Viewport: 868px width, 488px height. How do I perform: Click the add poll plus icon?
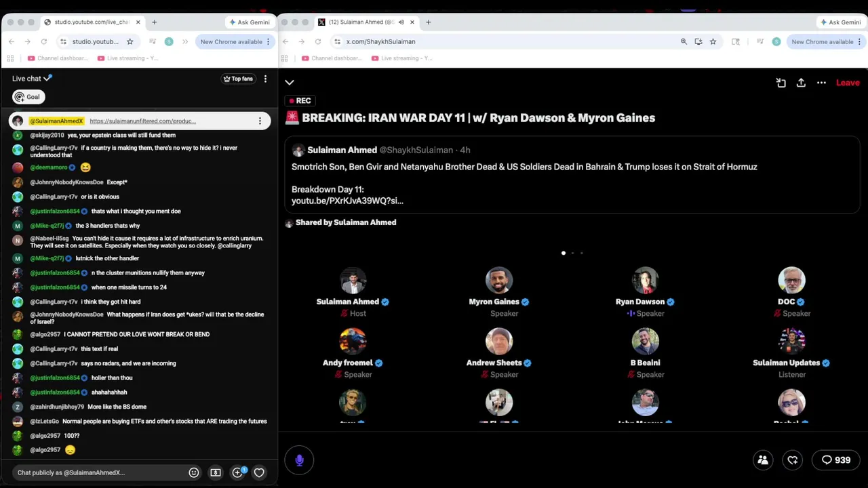click(238, 472)
